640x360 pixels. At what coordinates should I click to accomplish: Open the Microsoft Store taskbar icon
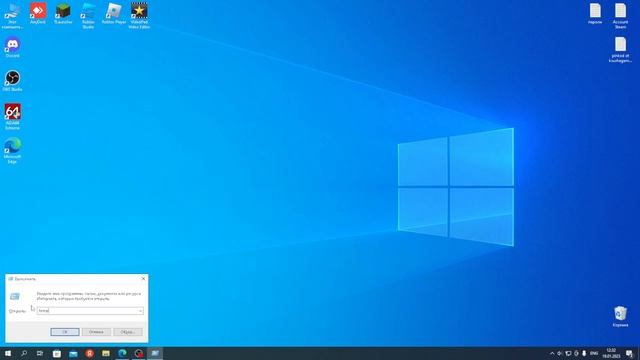pyautogui.click(x=57, y=353)
